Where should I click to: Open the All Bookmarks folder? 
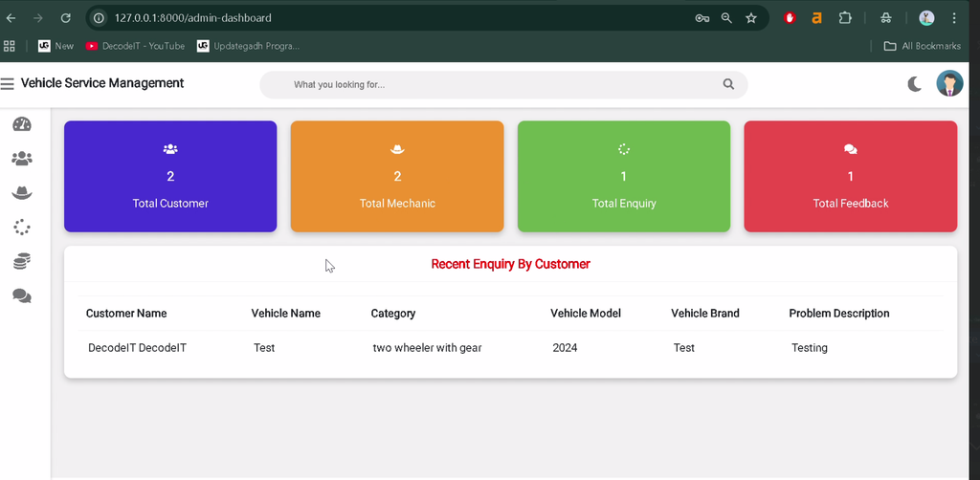click(x=922, y=46)
